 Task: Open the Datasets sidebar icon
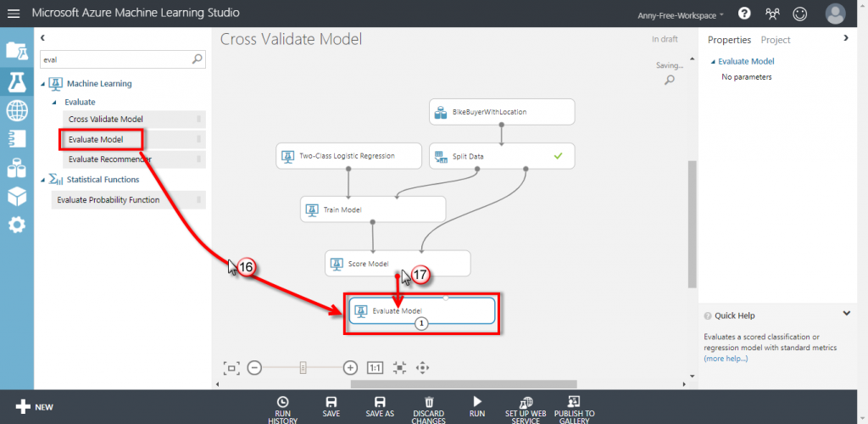[17, 168]
